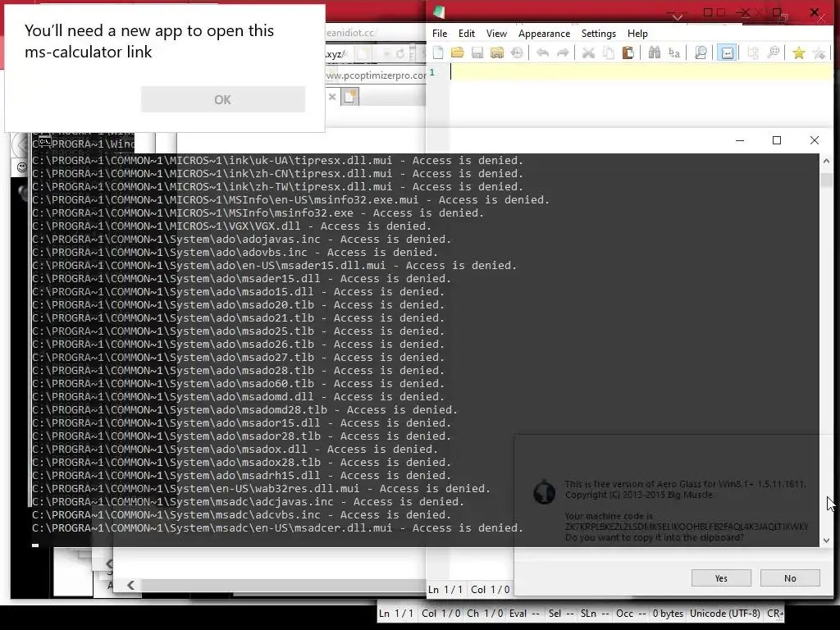
Task: Open the View menu
Action: (496, 33)
